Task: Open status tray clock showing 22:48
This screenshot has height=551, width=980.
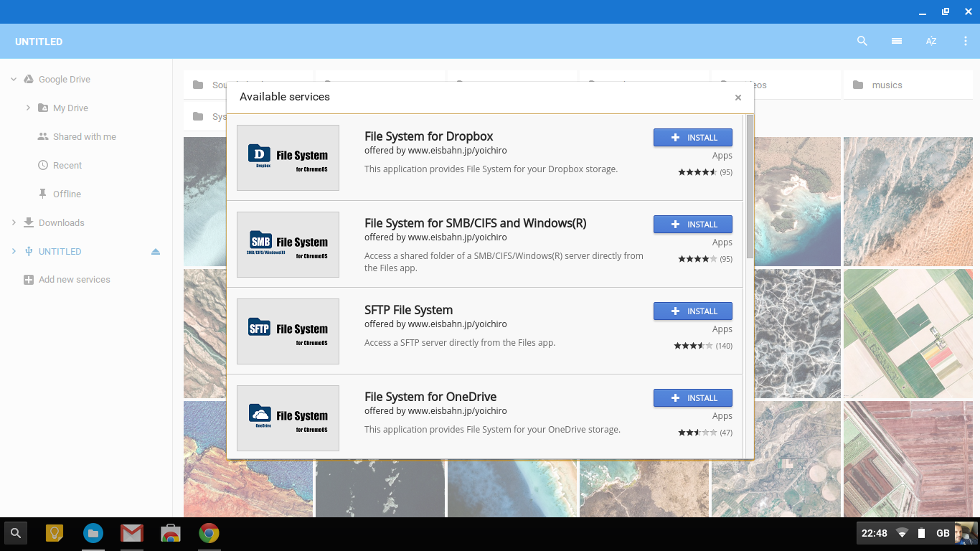Action: tap(875, 533)
